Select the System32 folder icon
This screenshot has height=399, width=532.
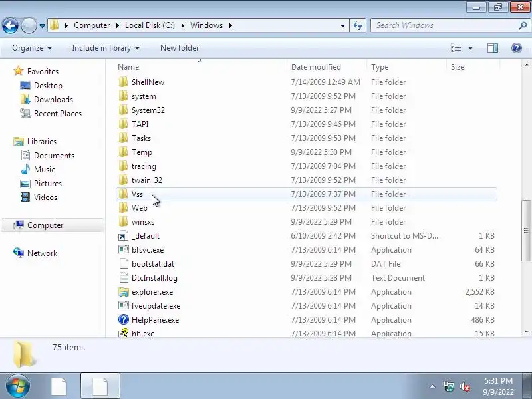[123, 110]
